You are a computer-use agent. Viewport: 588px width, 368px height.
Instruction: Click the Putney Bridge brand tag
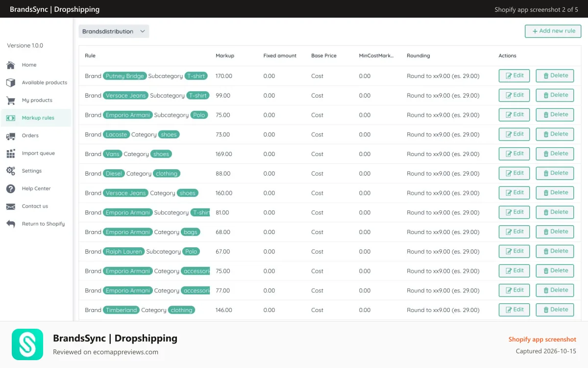coord(125,76)
